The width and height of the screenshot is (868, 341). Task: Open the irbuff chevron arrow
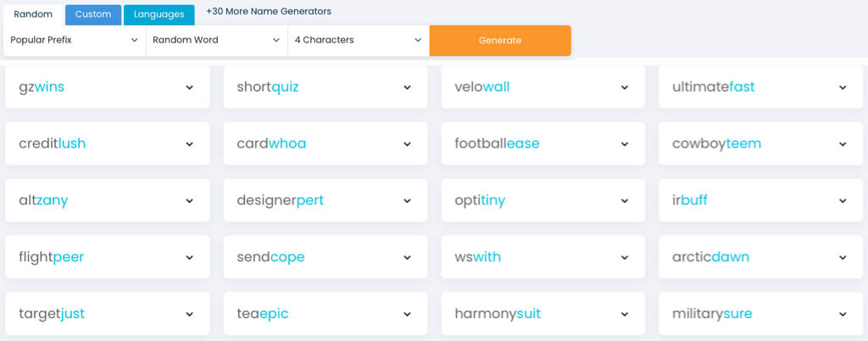[843, 201]
